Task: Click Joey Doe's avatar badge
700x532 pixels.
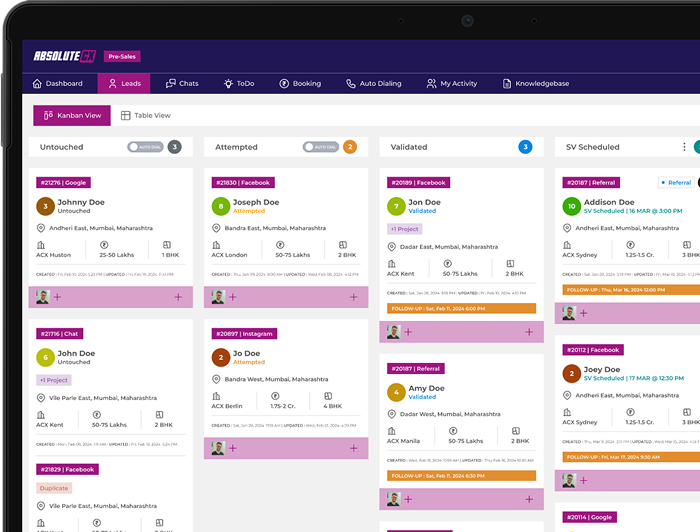Action: pyautogui.click(x=571, y=374)
